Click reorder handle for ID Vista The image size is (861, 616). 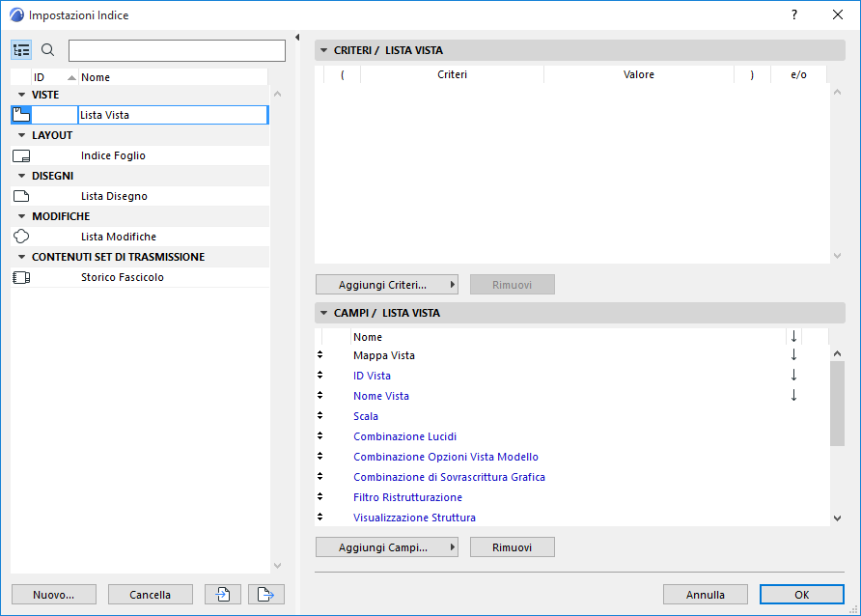320,376
